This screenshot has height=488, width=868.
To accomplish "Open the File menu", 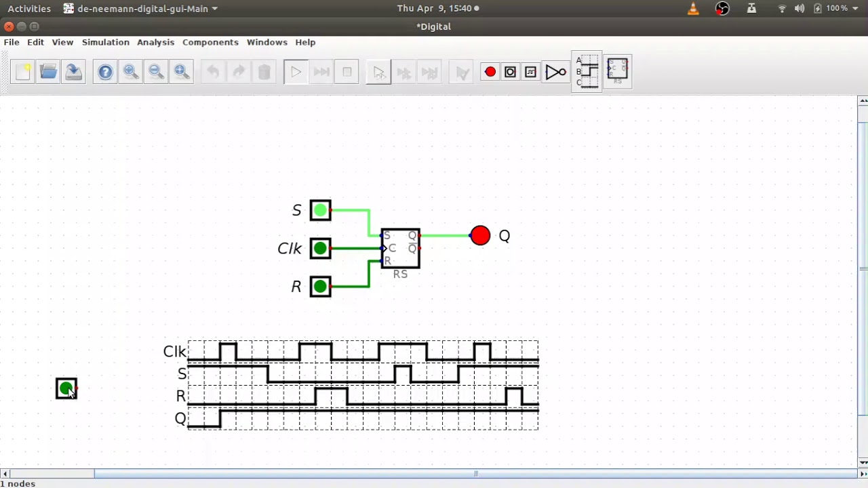I will pos(12,42).
